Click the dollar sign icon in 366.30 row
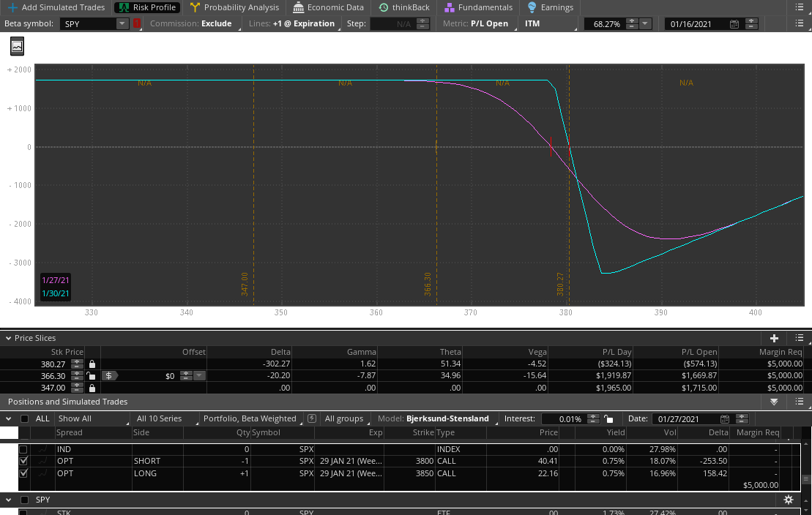812x515 pixels. [108, 375]
